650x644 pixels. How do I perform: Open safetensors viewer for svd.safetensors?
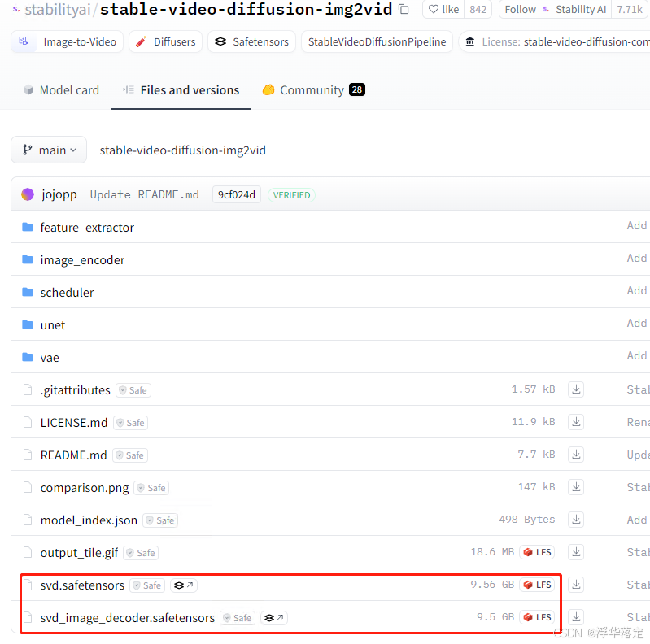(184, 585)
